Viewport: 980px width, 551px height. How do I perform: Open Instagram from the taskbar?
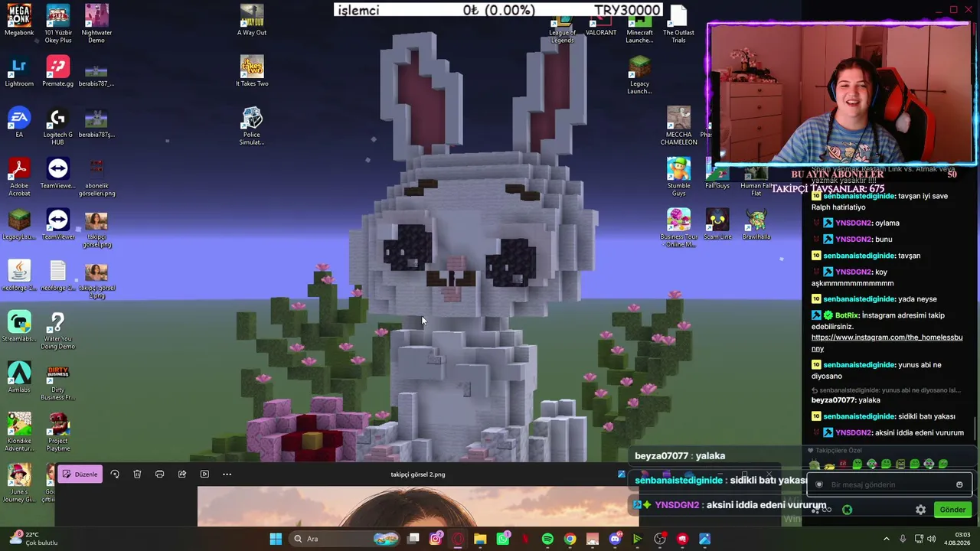(436, 539)
